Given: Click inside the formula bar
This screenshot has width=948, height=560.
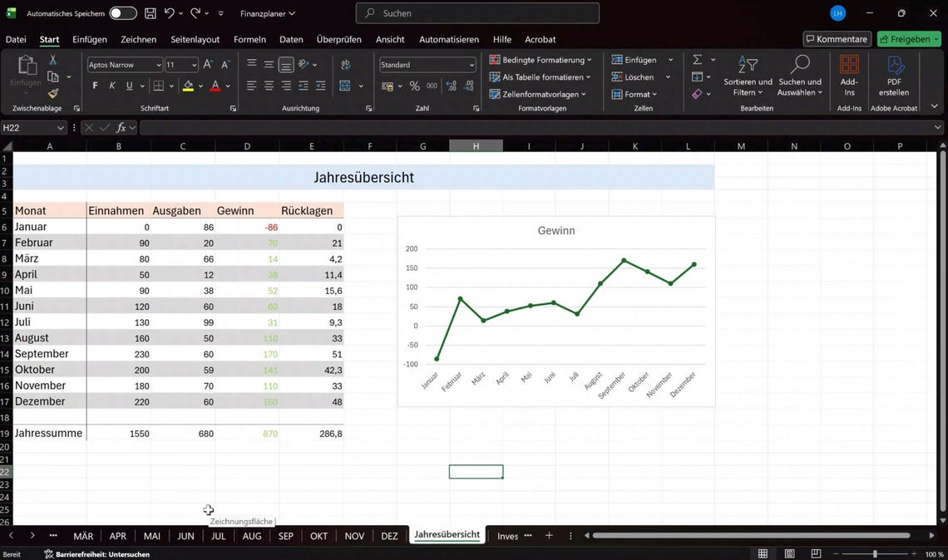Looking at the screenshot, I should pyautogui.click(x=333, y=127).
